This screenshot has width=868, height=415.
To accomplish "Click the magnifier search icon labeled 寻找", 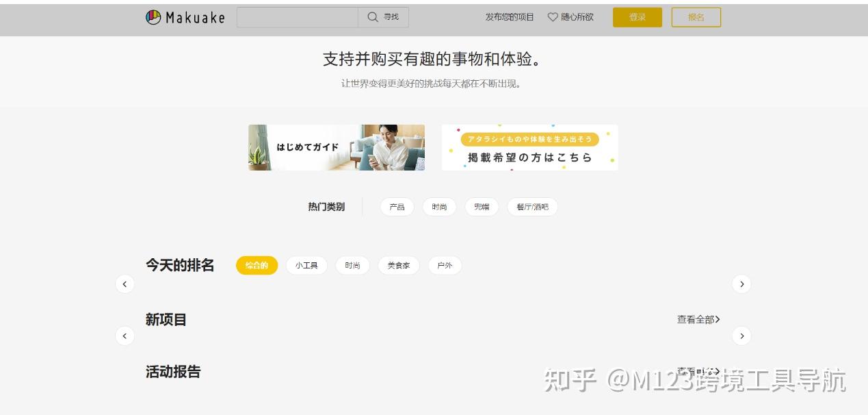I will 384,17.
